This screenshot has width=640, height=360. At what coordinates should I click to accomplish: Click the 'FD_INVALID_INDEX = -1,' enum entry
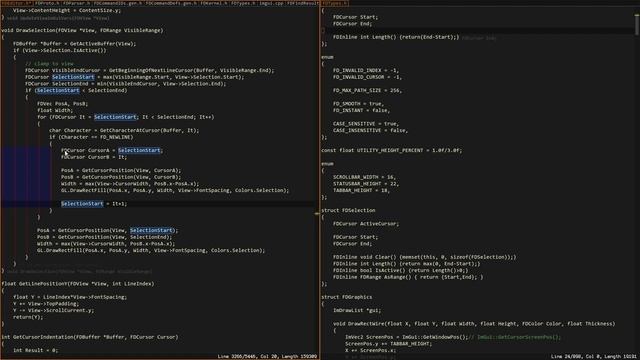366,70
